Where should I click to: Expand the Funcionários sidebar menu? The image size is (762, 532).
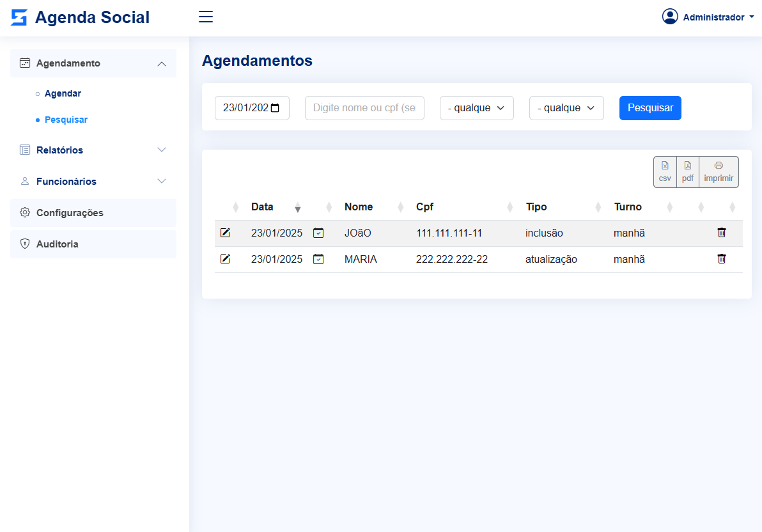coord(93,182)
